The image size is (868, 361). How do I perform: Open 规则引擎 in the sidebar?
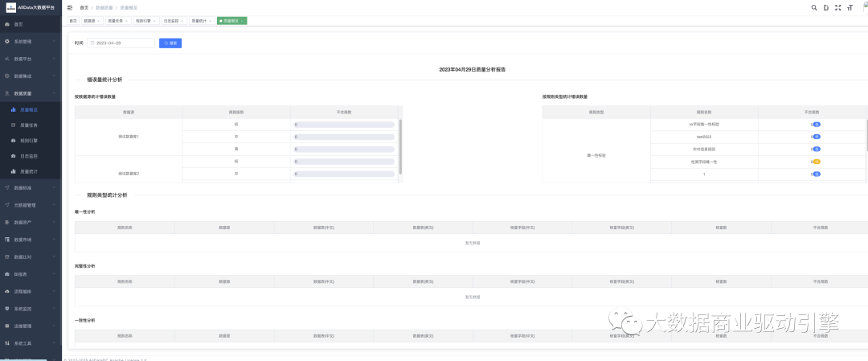[x=29, y=140]
